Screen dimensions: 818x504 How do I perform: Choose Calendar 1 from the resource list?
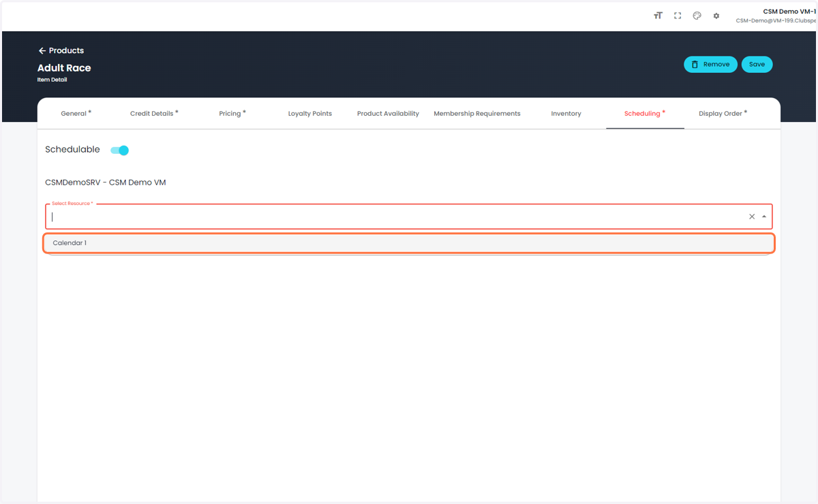[409, 243]
